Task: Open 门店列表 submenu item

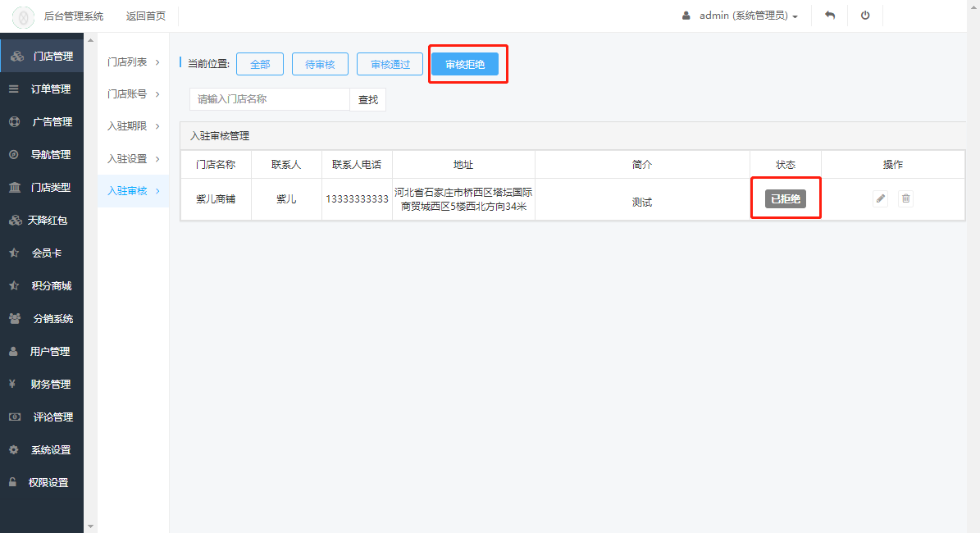Action: pos(133,61)
